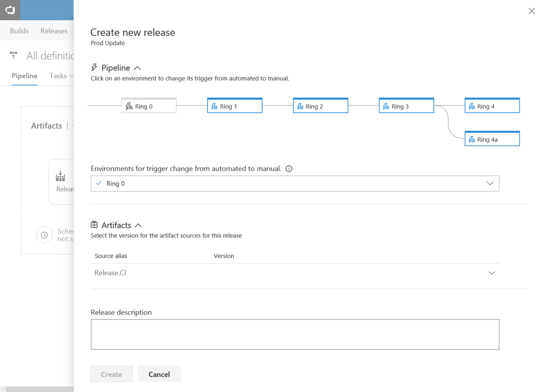544x392 pixels.
Task: Open the Tasks dropdown in background page
Action: click(x=62, y=76)
